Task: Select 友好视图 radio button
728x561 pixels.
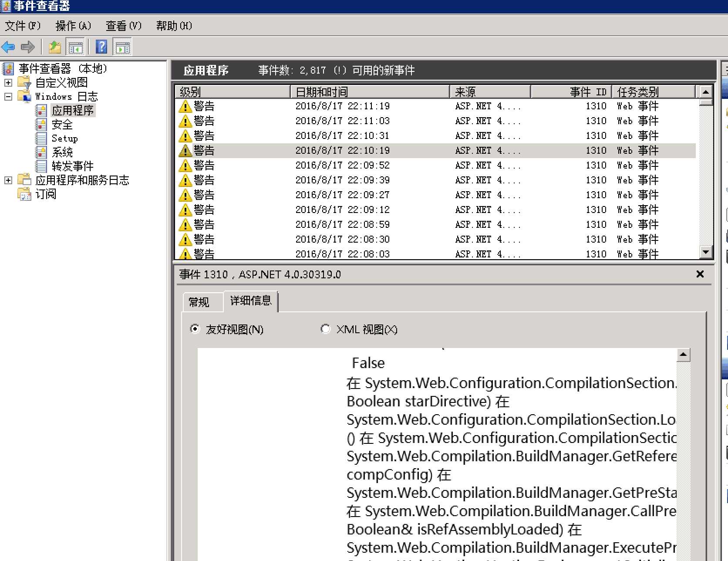Action: [x=195, y=329]
